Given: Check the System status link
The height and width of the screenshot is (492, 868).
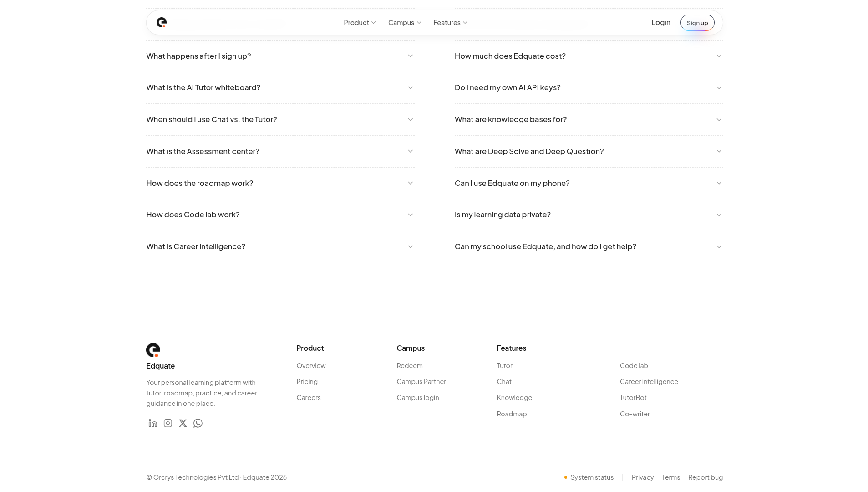Looking at the screenshot, I should coord(589,477).
